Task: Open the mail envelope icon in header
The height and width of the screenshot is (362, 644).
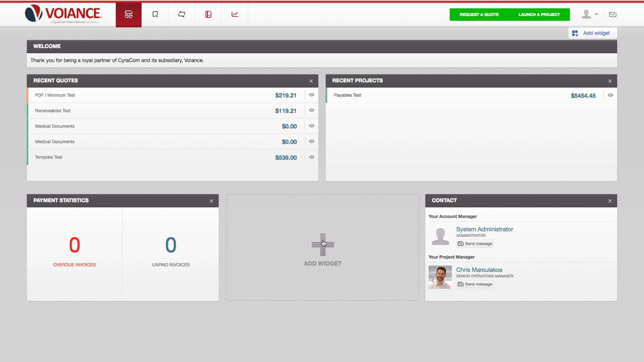Action: 612,14
